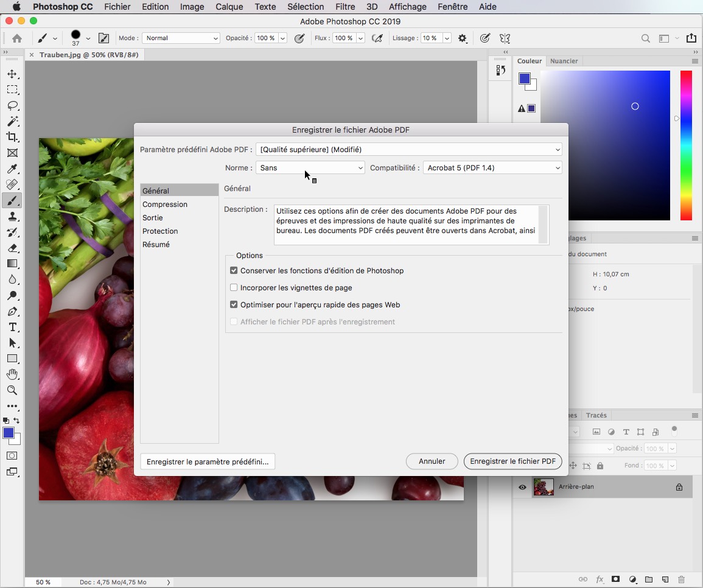Image resolution: width=703 pixels, height=588 pixels.
Task: Open the Fichier menu
Action: click(117, 7)
